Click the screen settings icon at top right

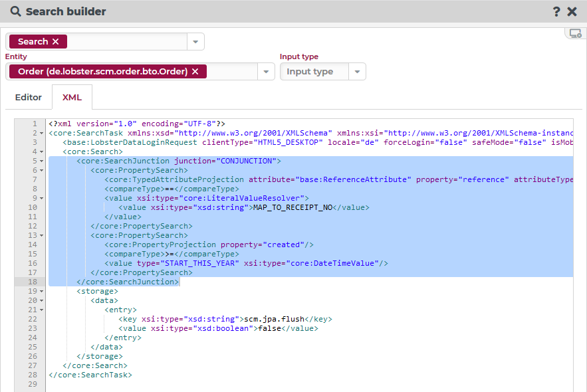pos(576,34)
